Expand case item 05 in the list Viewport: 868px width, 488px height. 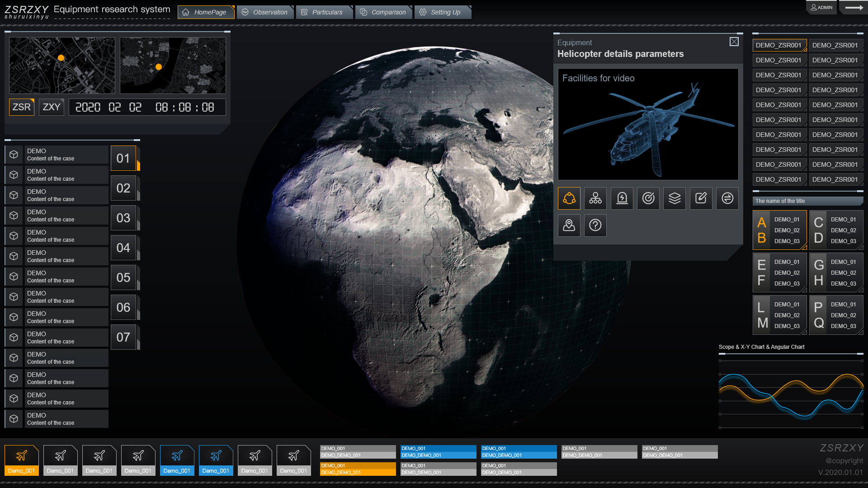(x=123, y=277)
